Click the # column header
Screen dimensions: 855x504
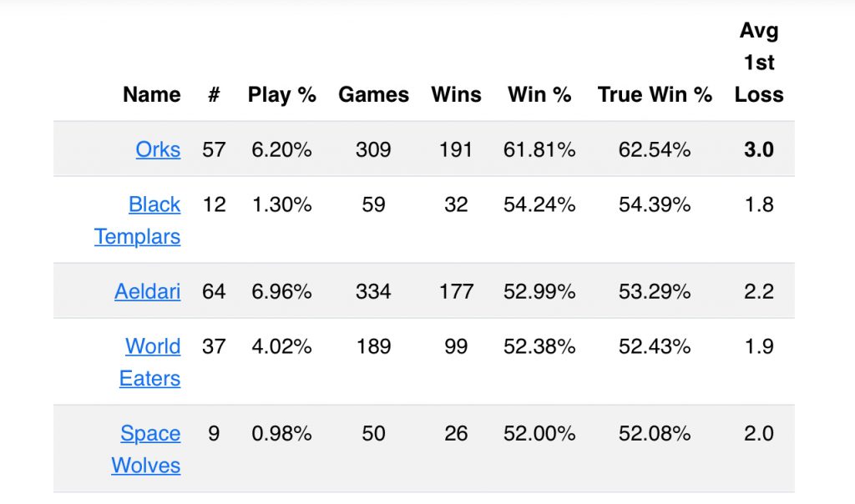[214, 95]
